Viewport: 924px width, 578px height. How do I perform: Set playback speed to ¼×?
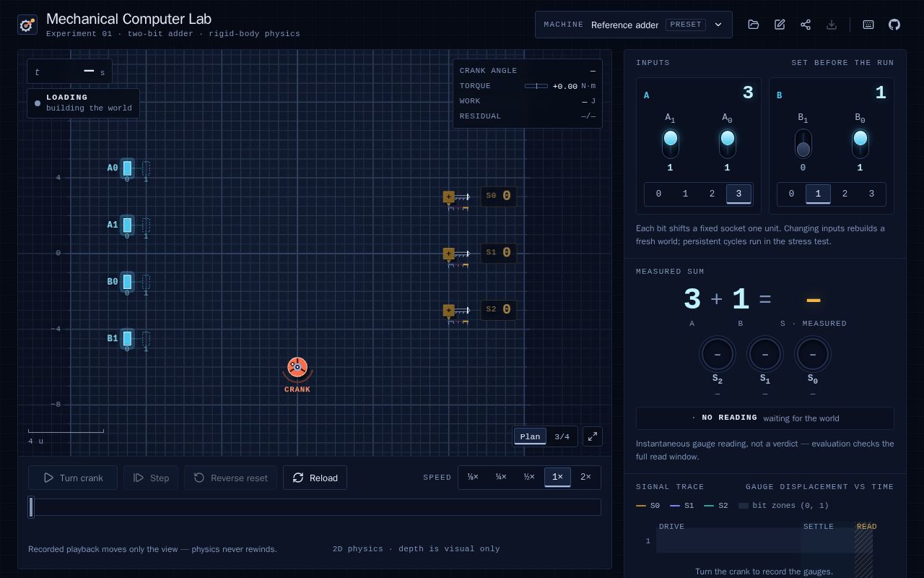(x=501, y=478)
